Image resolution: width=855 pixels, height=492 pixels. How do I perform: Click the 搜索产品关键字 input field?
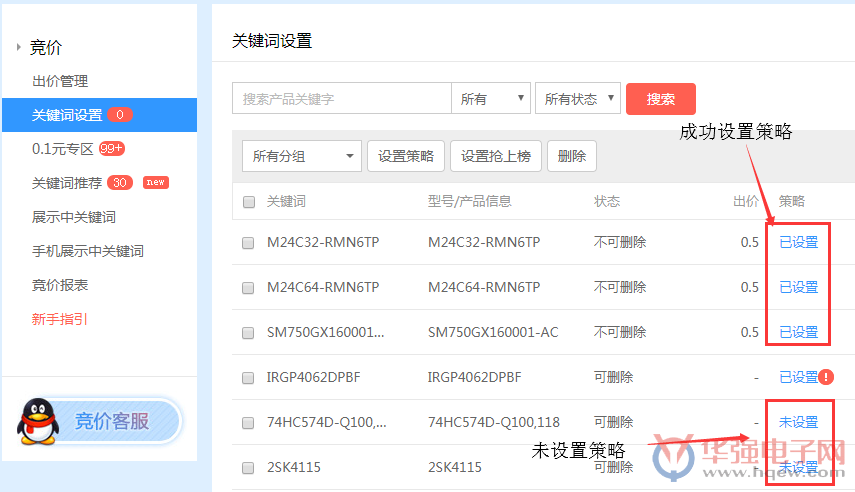(x=342, y=98)
